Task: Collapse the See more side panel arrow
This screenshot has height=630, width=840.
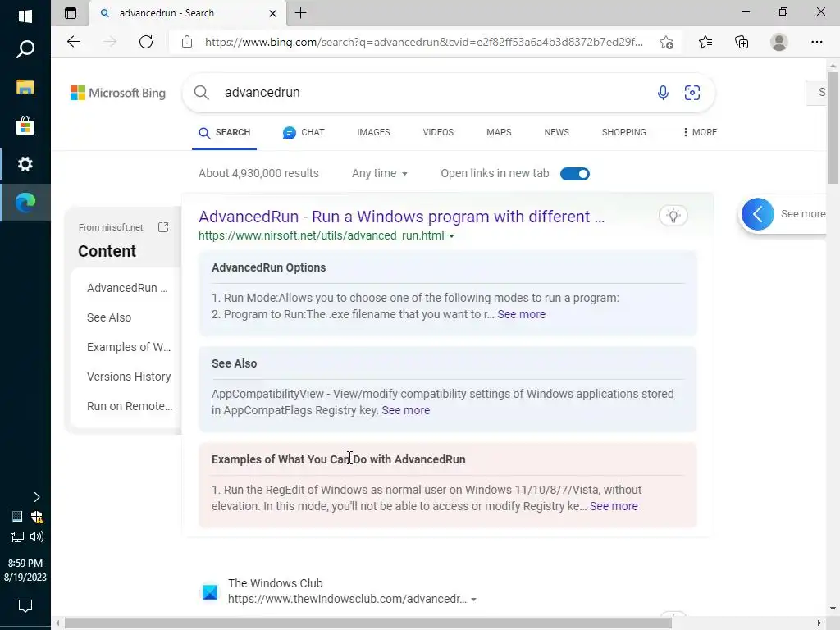Action: tap(757, 214)
